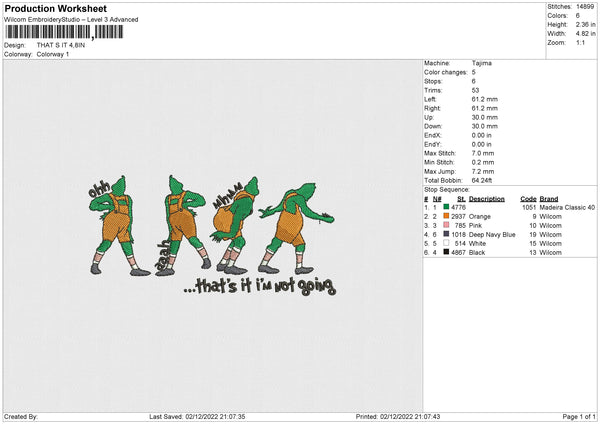Screen dimensions: 600x424
Task: Click the N# column header
Action: point(437,198)
